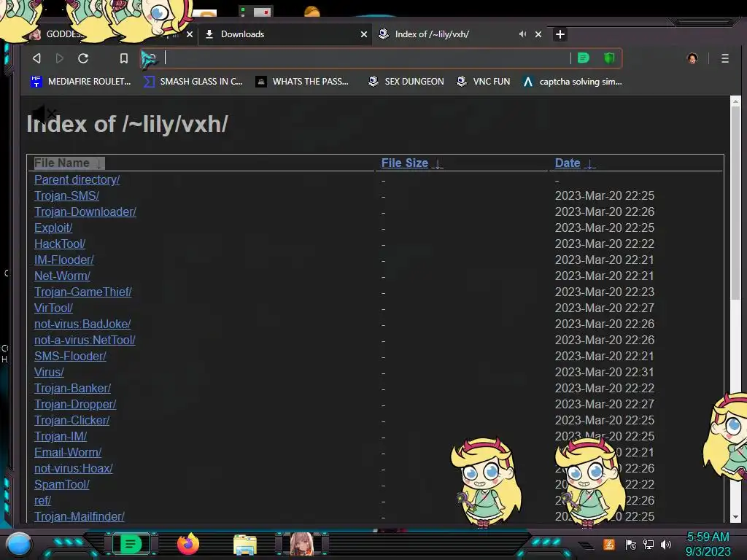
Task: Launch Firefox from the taskbar
Action: point(188,544)
